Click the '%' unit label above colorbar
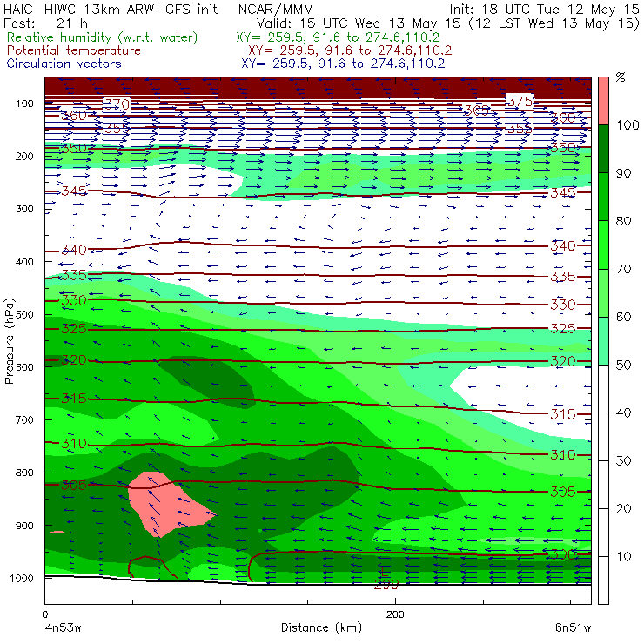Screen dimensions: 644x644 point(621,77)
